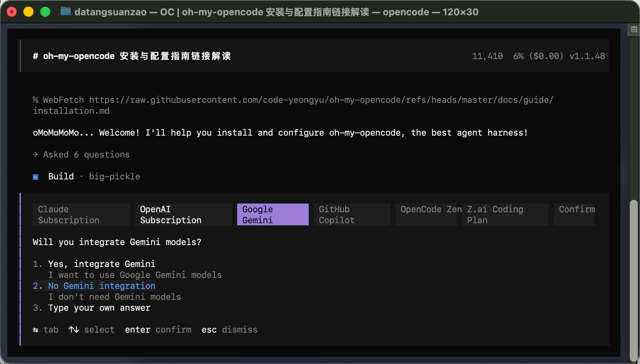Click the '6% ($0.00)' usage text

[539, 56]
